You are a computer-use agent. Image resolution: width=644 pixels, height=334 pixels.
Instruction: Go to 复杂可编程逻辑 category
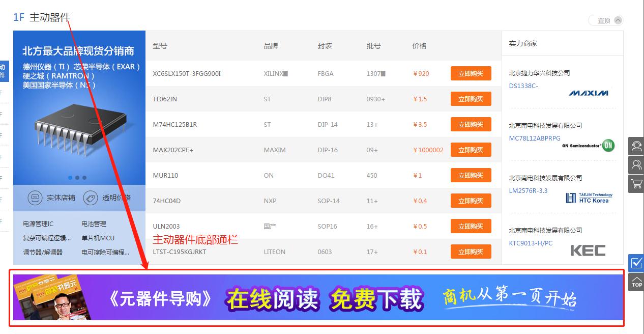point(47,238)
